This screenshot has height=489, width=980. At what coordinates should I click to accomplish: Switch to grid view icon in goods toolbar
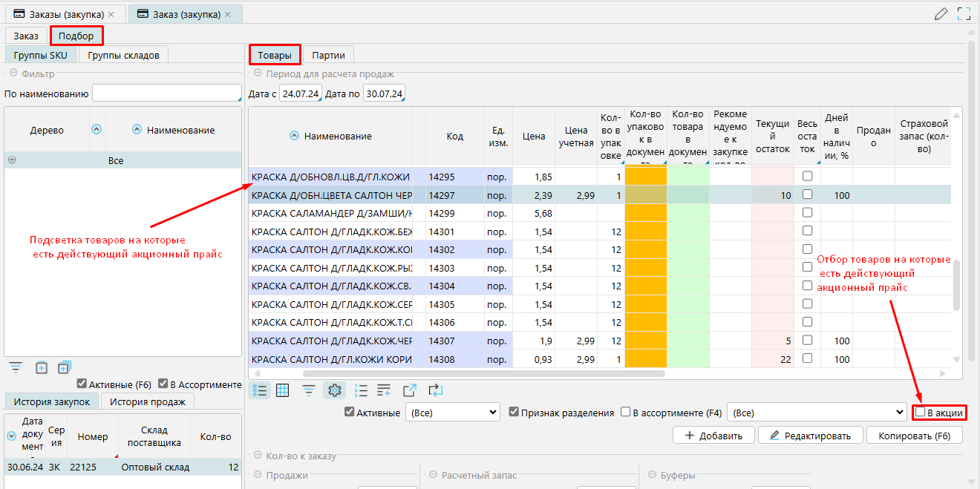(282, 390)
